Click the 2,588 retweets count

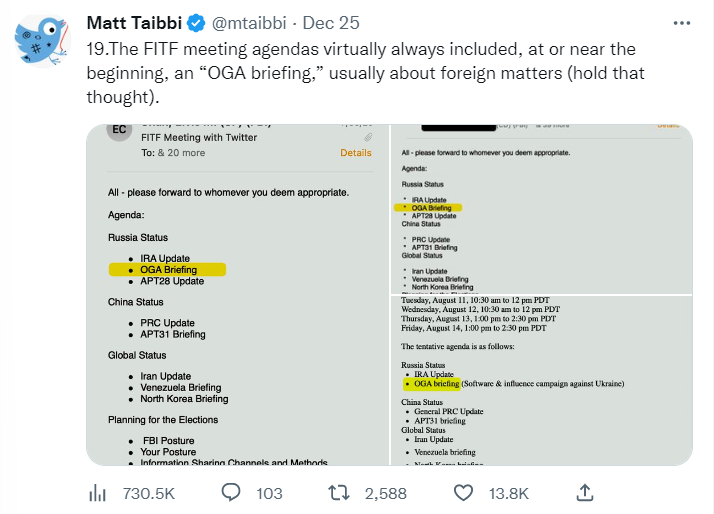(386, 493)
